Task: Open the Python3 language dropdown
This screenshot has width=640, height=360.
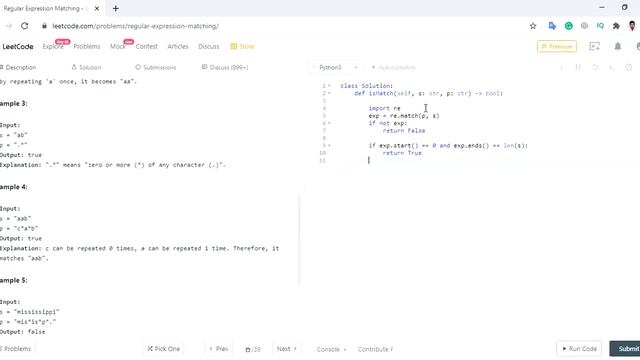Action: pos(336,67)
